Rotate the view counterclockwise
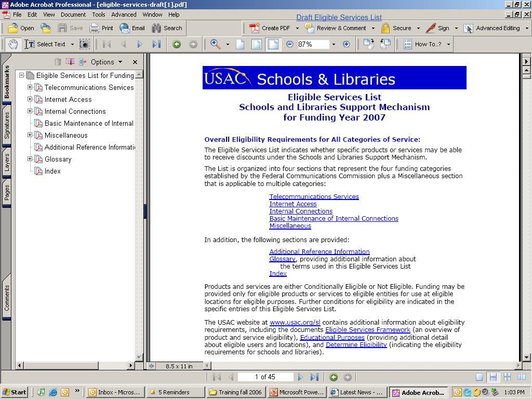 click(385, 44)
